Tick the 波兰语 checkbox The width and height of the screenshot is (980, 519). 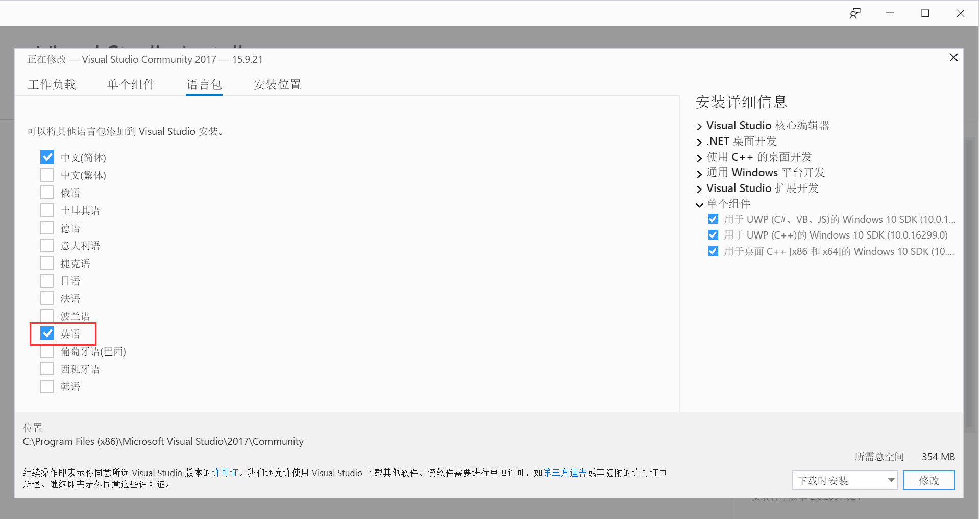coord(47,316)
